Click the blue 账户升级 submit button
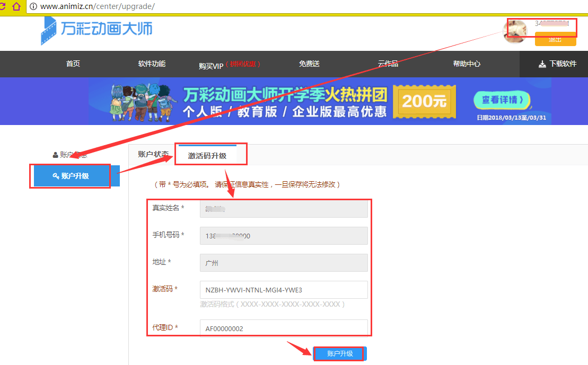 (x=340, y=353)
